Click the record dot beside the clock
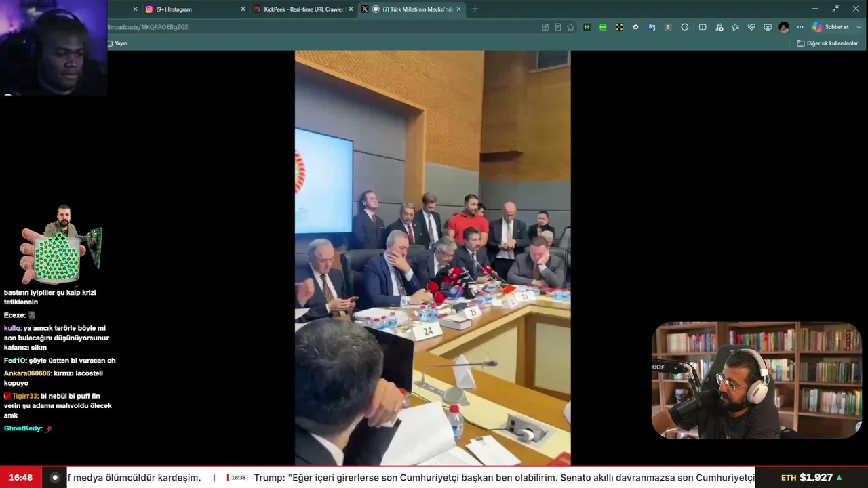 click(55, 477)
